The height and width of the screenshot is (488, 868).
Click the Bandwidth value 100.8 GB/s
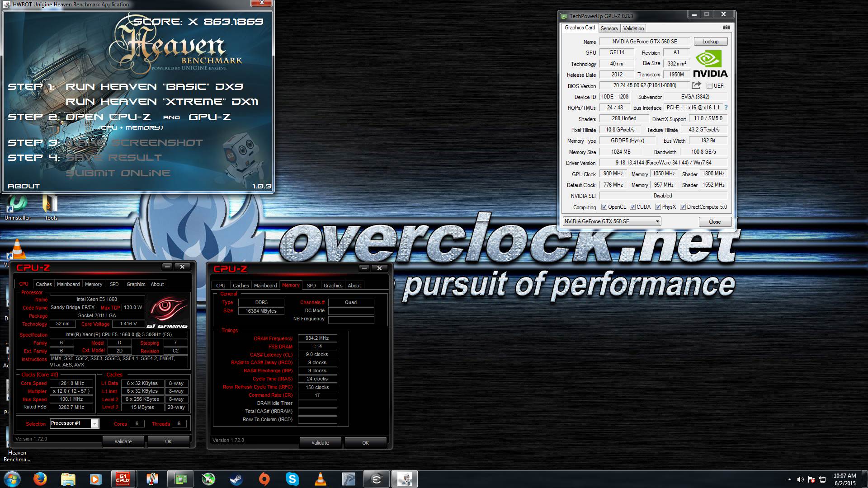tap(703, 152)
